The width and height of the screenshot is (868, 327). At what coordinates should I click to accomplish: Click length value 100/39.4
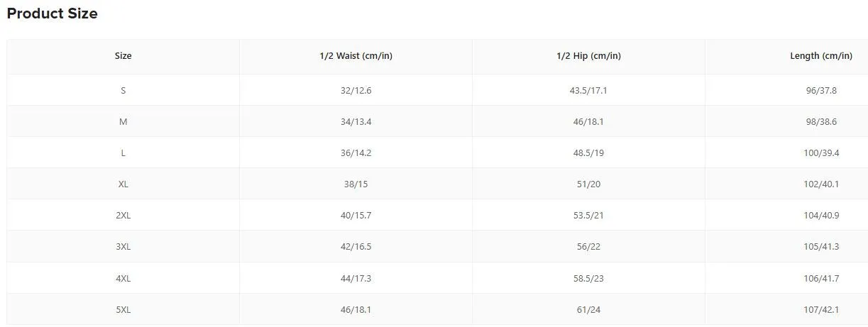[820, 153]
